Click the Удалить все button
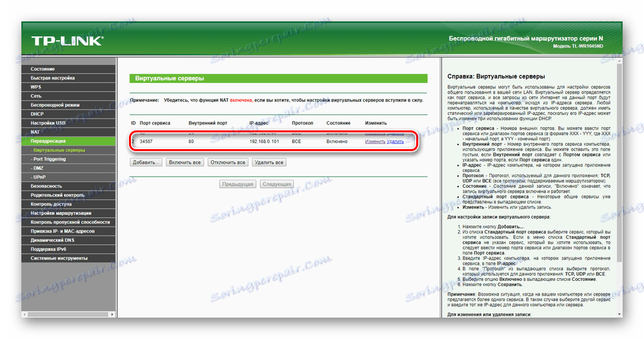Screen dimensions: 644x339 click(269, 162)
